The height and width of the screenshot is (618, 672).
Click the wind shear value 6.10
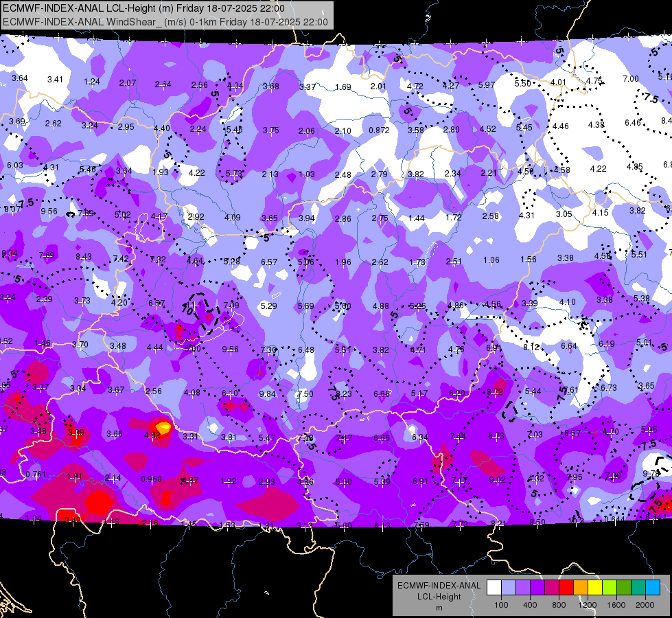click(x=230, y=393)
